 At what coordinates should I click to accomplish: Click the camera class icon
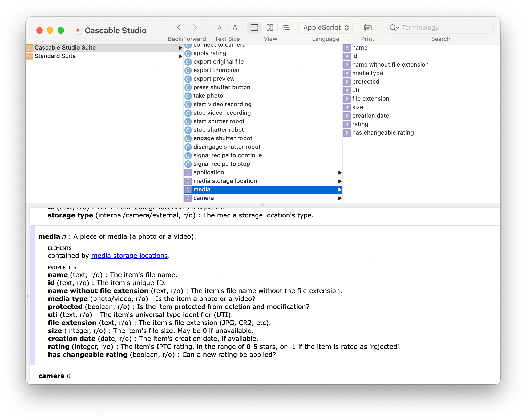click(x=188, y=198)
